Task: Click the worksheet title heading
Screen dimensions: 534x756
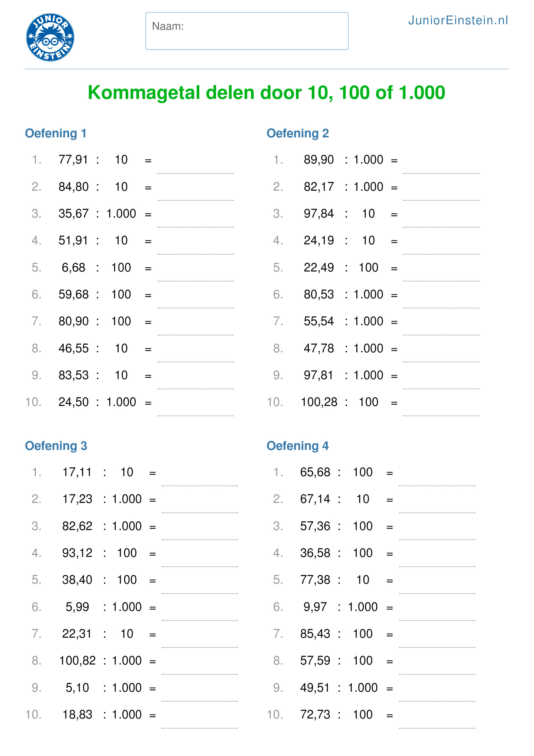Action: [x=267, y=92]
